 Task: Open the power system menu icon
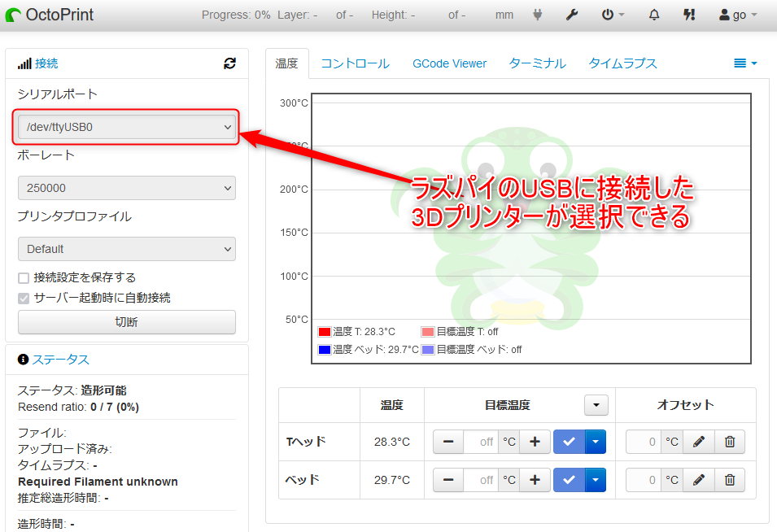pos(613,15)
